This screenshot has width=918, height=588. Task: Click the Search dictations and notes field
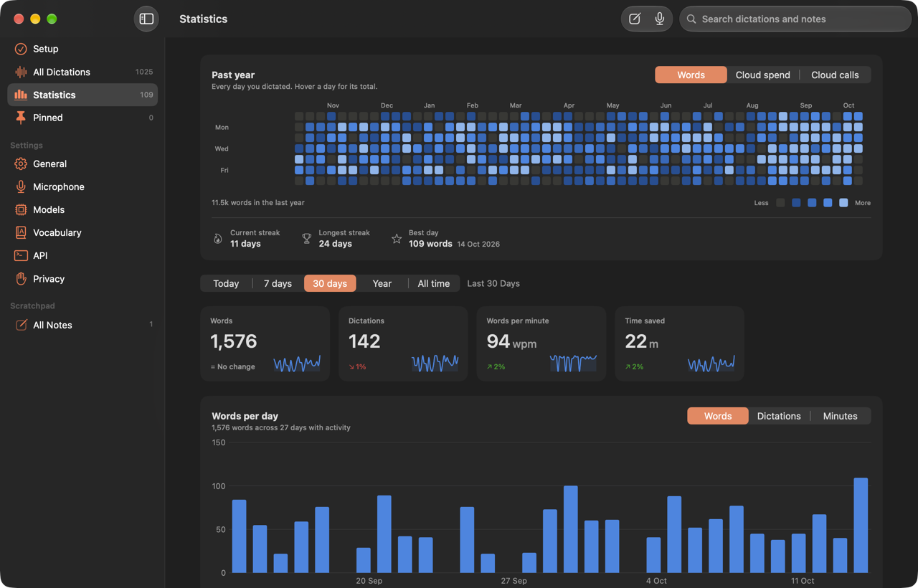tap(795, 19)
